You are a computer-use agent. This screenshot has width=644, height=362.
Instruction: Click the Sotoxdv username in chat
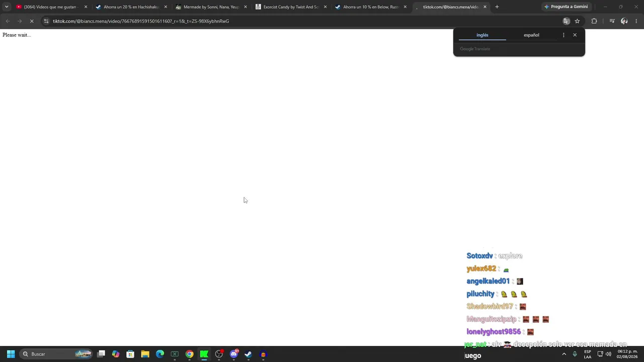(479, 256)
